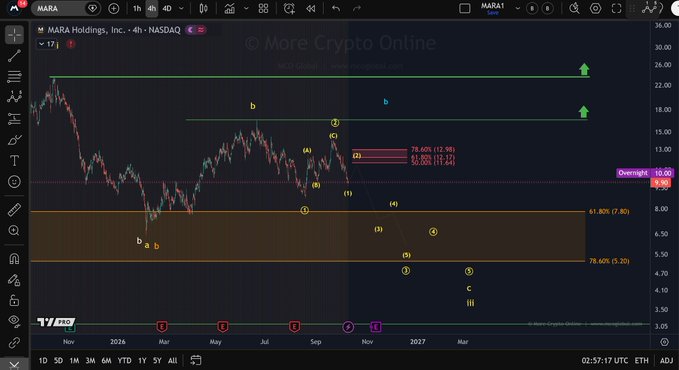Switch to the 4h interval
Image resolution: width=679 pixels, height=370 pixels.
tap(152, 8)
